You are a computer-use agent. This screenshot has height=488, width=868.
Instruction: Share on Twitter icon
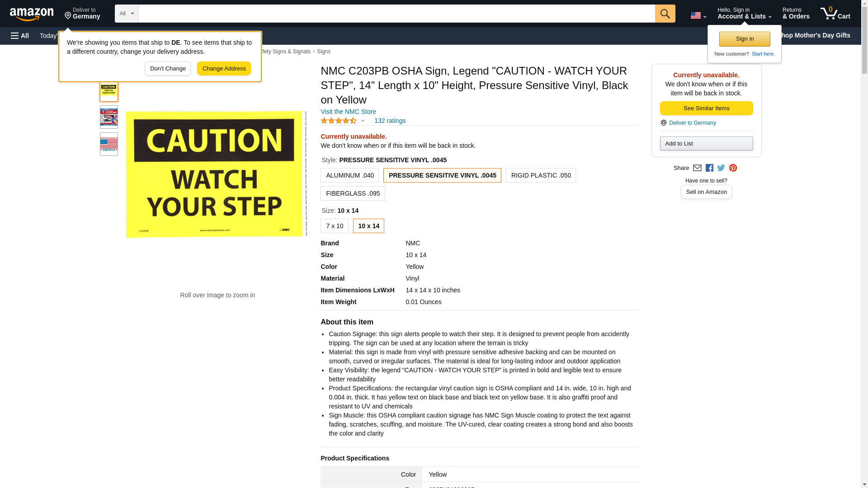(721, 168)
